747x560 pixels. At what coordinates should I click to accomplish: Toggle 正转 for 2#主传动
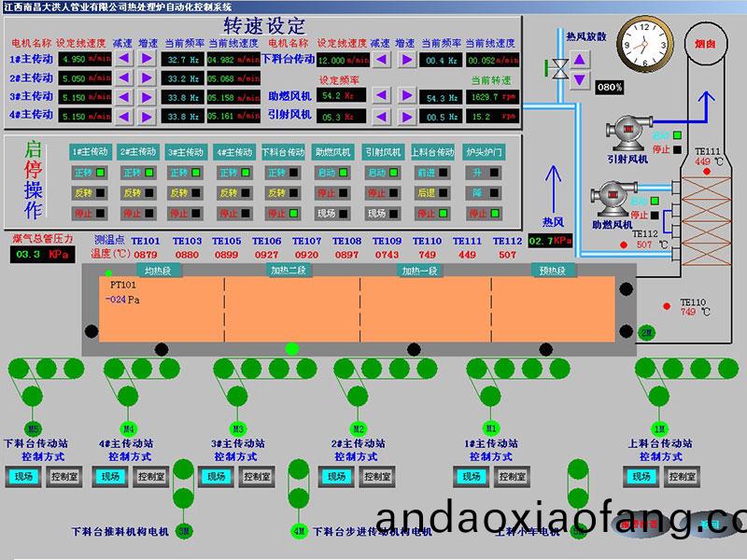click(x=138, y=173)
